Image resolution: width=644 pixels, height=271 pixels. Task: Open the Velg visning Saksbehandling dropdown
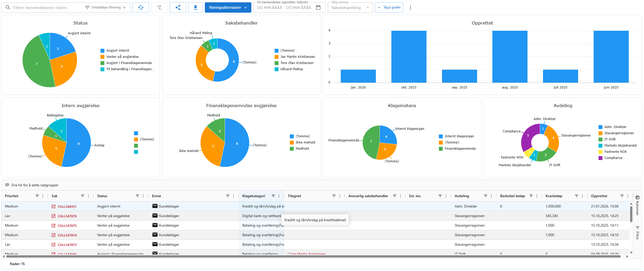[x=350, y=7]
